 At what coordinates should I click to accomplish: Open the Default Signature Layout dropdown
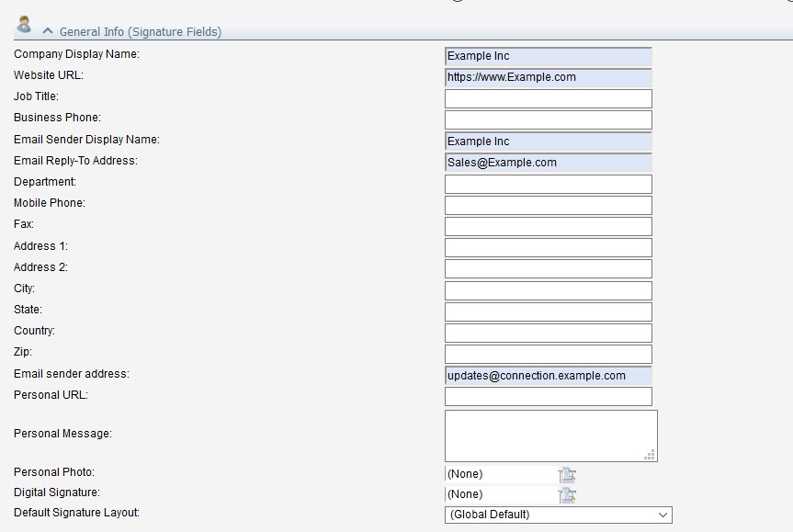point(559,515)
